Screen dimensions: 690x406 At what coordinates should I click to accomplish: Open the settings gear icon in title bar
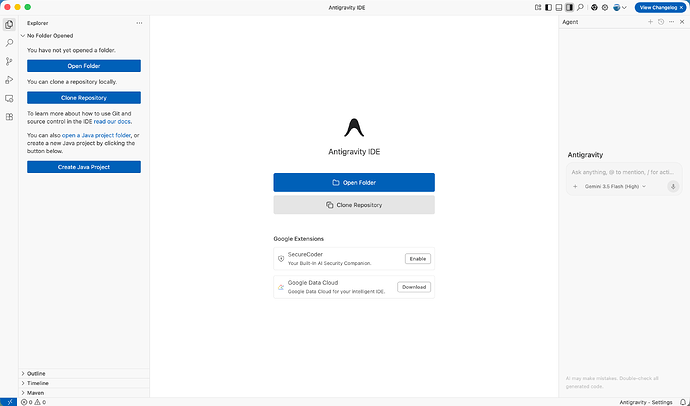[605, 7]
